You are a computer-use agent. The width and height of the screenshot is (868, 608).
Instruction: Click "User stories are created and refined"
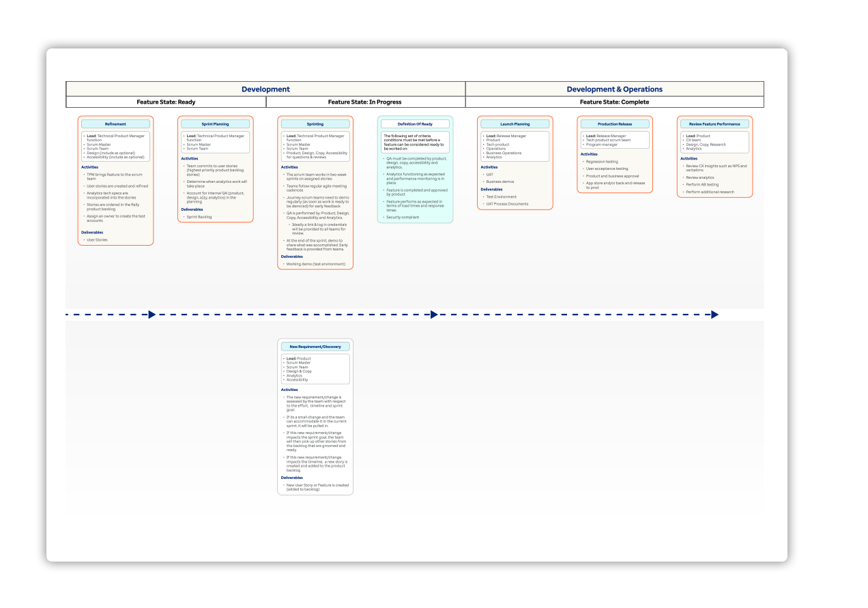(117, 186)
